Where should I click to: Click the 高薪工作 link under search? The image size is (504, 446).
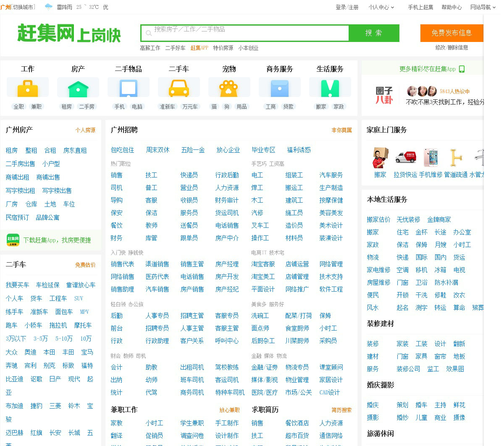150,48
